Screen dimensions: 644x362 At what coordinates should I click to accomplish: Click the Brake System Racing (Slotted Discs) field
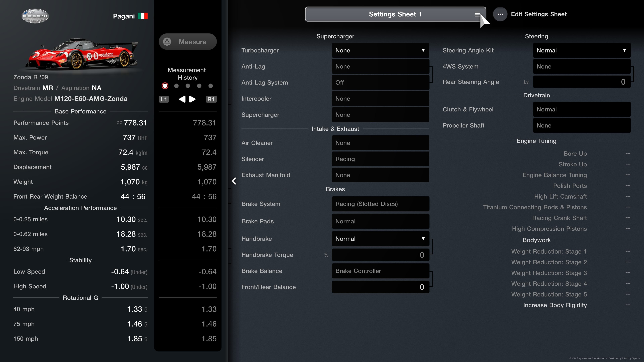pyautogui.click(x=381, y=204)
